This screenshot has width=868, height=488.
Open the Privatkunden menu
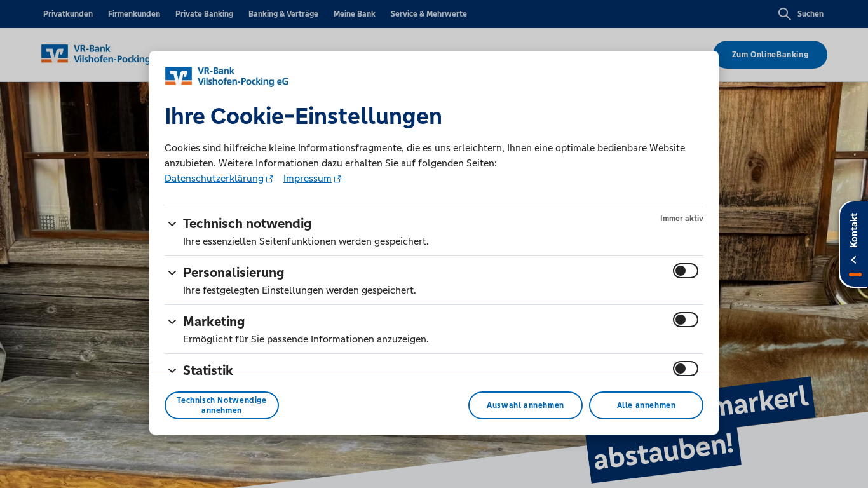coord(68,14)
